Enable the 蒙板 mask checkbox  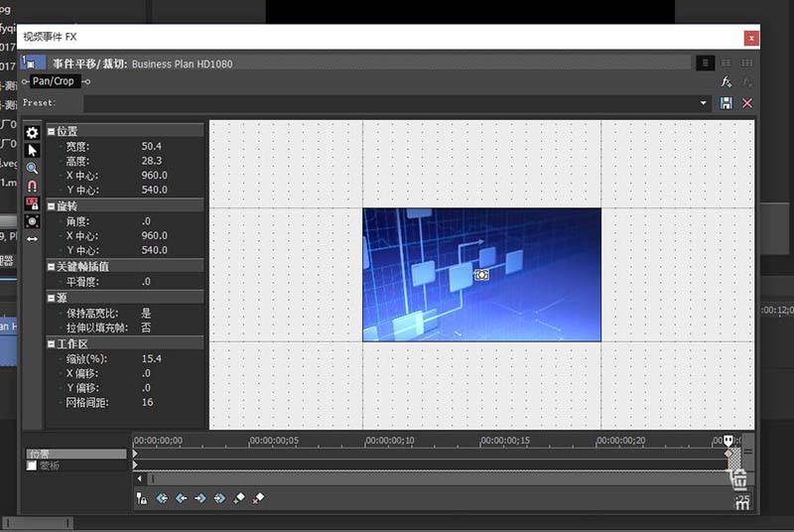coord(32,465)
